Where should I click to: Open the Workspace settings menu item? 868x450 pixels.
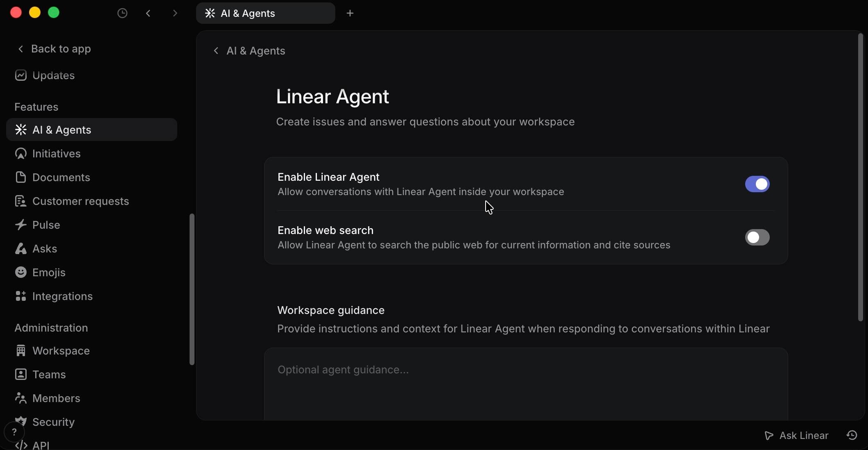pyautogui.click(x=61, y=351)
